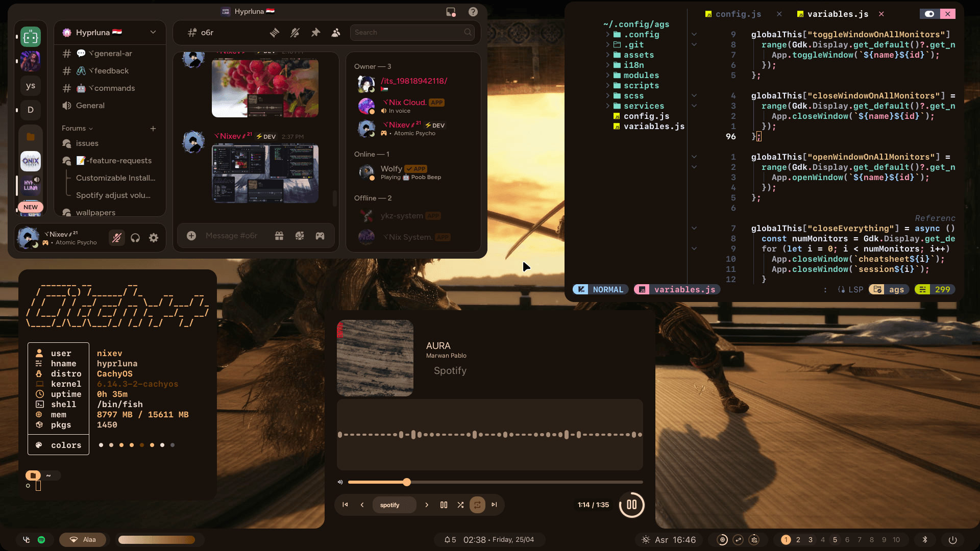This screenshot has height=551, width=980.
Task: Expand the Hypruna server dropdown menu
Action: coord(153,33)
